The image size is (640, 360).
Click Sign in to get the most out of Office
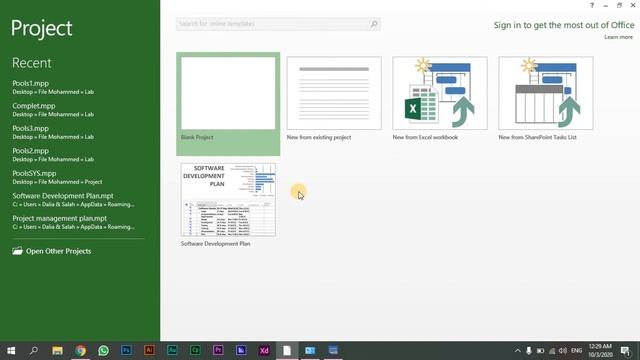point(564,25)
